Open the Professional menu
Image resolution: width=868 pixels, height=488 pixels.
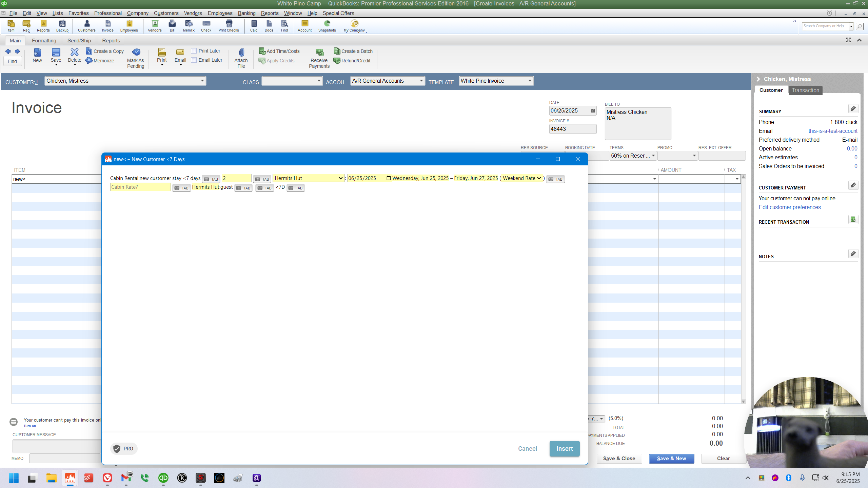point(108,13)
